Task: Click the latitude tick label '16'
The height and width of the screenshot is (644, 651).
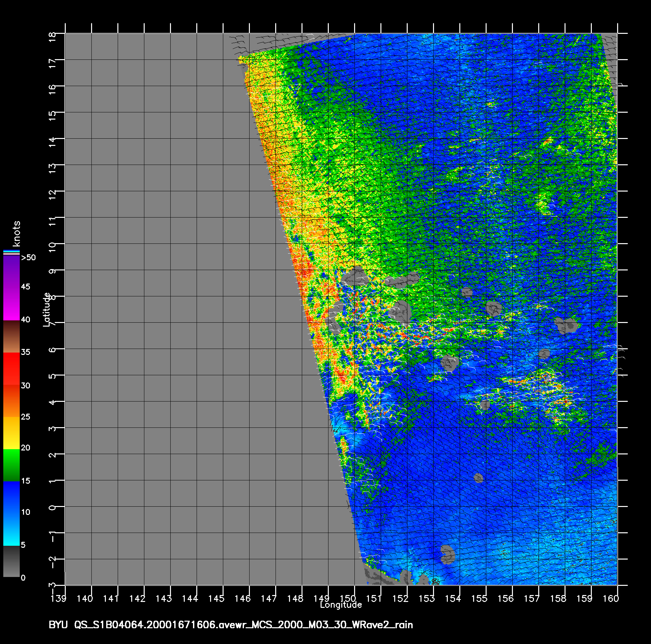Action: point(52,89)
